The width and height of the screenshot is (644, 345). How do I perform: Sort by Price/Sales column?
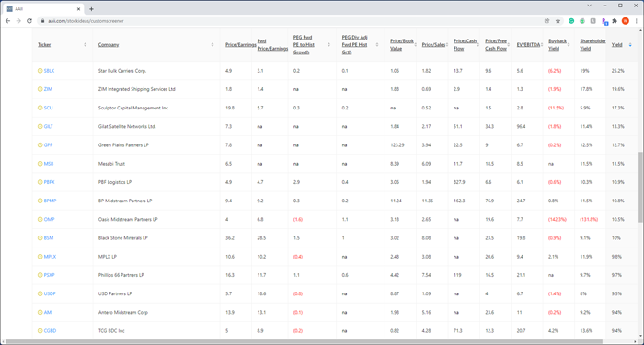coord(433,45)
